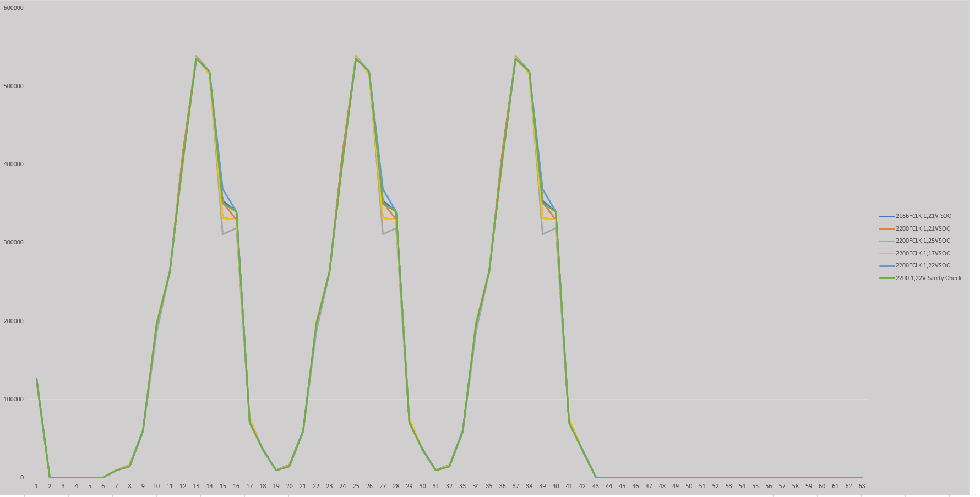Viewport: 980px width, 497px height.
Task: Click the 600000 y-axis label
Action: point(14,8)
